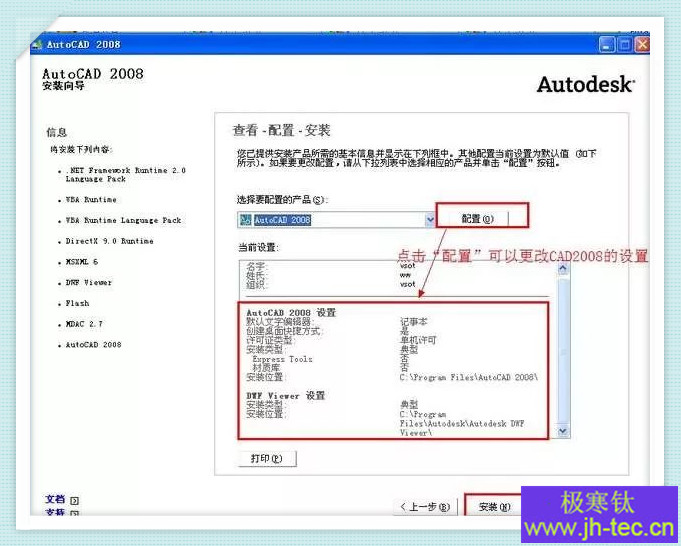Click the 上一步 (Back) button
This screenshot has width=681, height=546.
pos(425,506)
